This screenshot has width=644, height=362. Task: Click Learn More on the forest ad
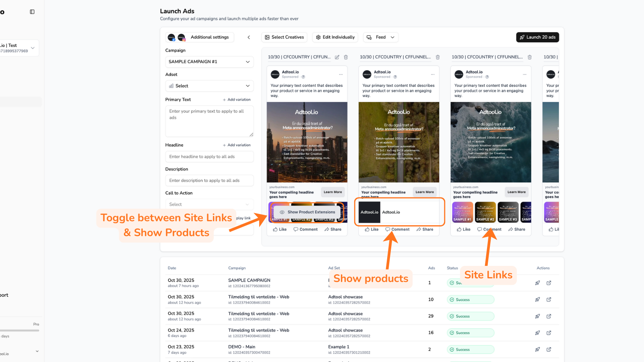(425, 192)
